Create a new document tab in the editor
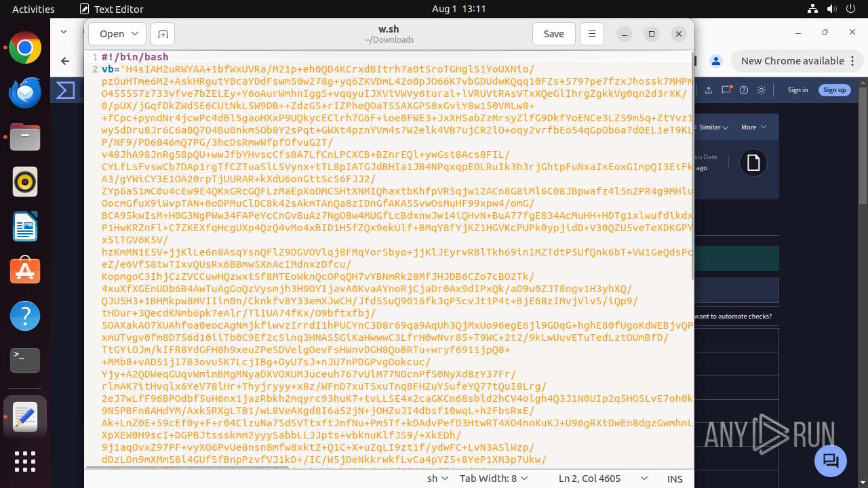 (163, 34)
